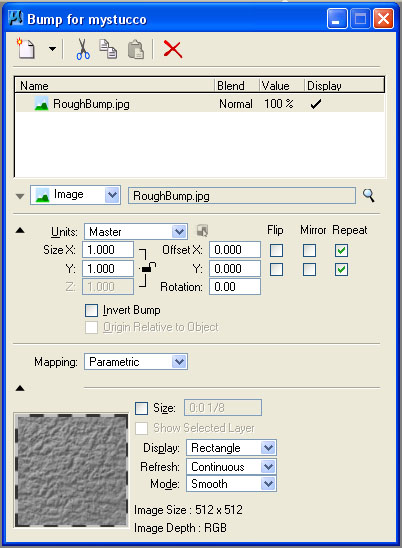Image resolution: width=402 pixels, height=548 pixels.
Task: Click the New layer icon
Action: [26, 49]
